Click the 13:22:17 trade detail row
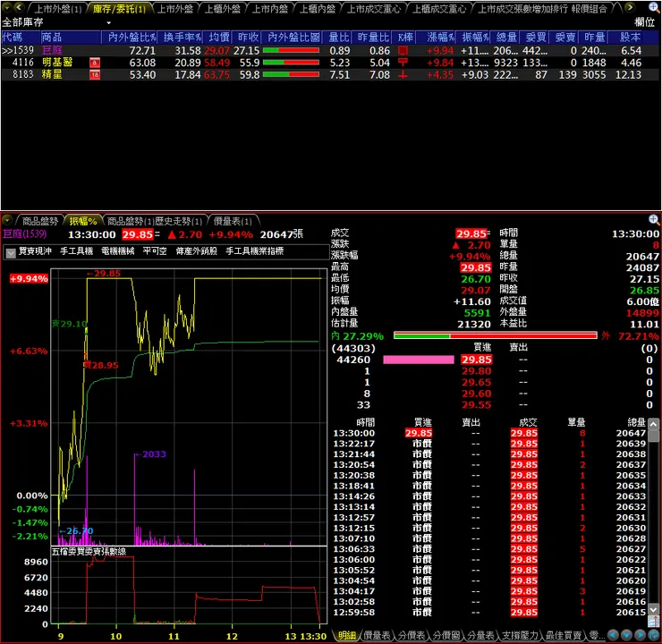Screen dimensions: 662x644 coord(489,444)
